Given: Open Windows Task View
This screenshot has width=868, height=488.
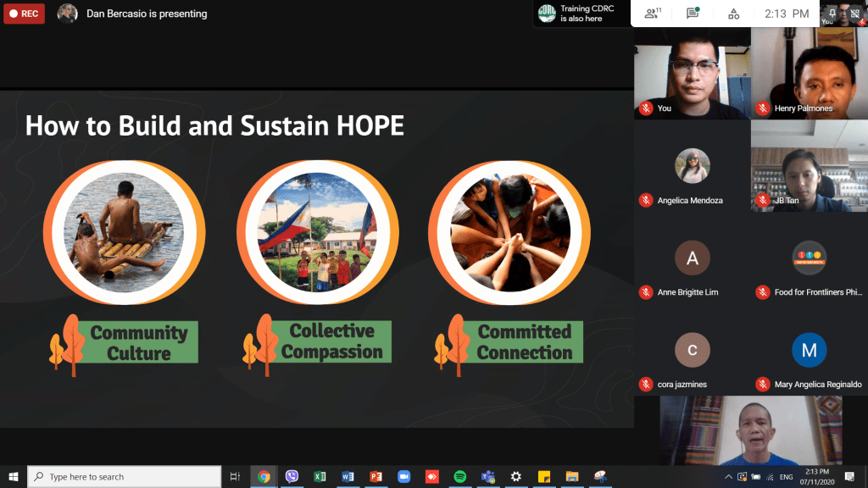Looking at the screenshot, I should pyautogui.click(x=236, y=477).
